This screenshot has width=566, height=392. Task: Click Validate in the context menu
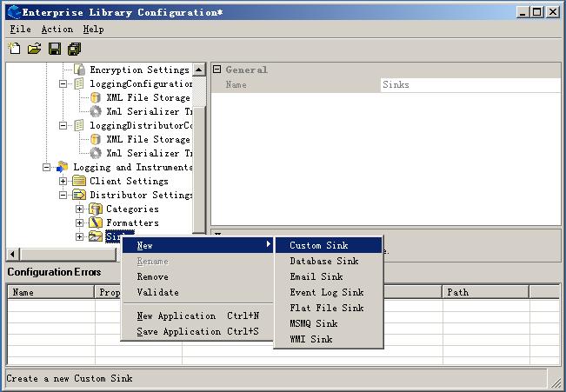coord(157,292)
